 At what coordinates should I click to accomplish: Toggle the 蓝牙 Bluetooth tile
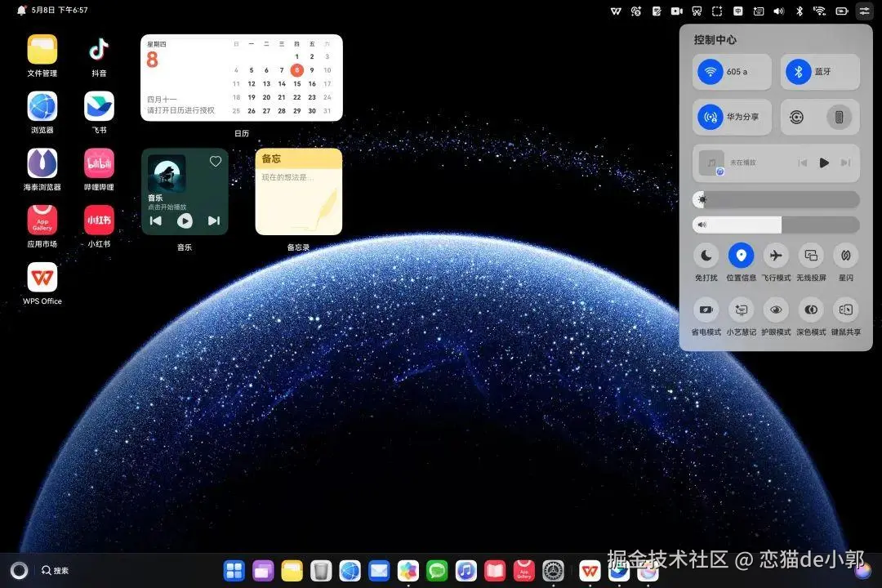(820, 72)
